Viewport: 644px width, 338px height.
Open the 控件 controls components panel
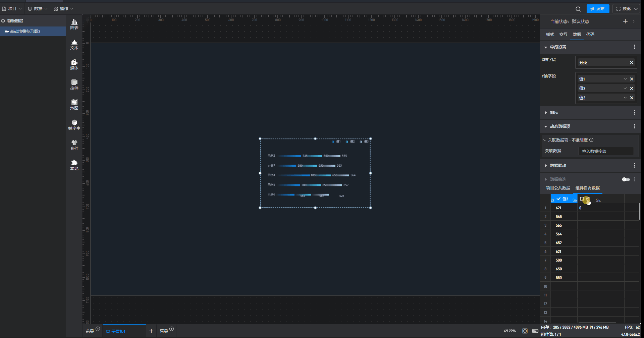click(x=74, y=85)
